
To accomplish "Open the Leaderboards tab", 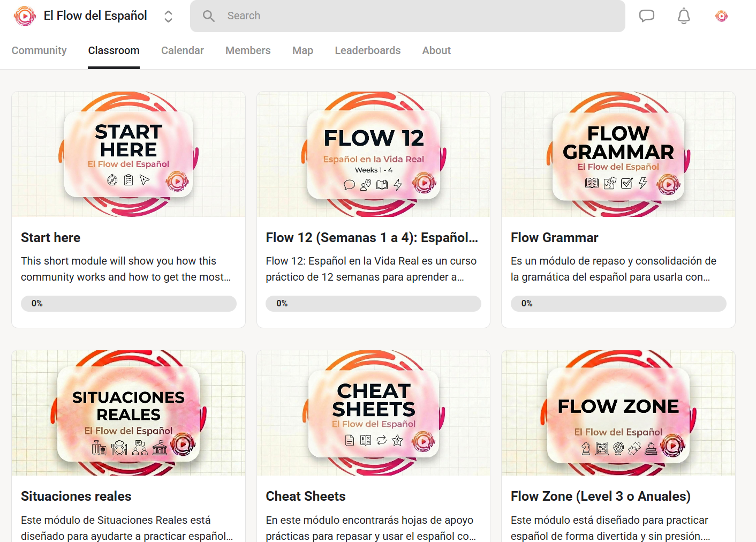I will click(x=368, y=50).
